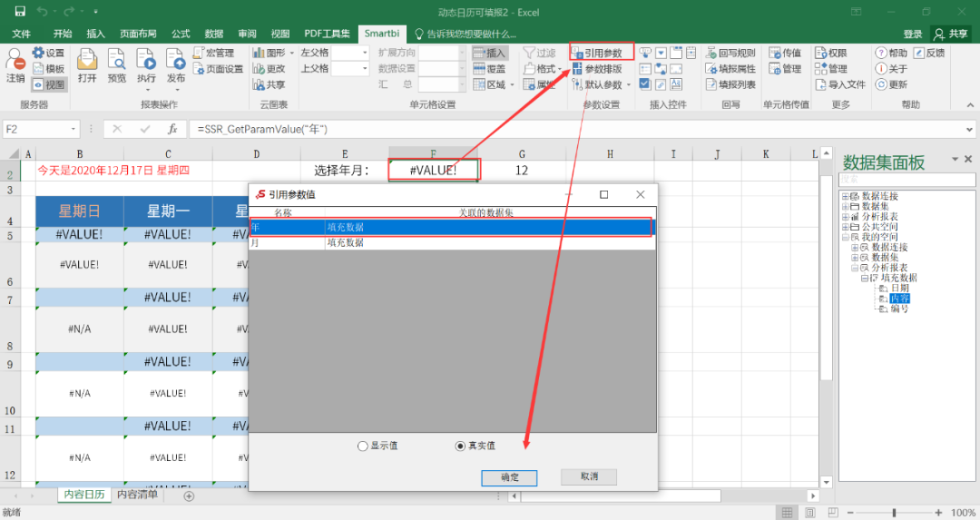Click the 引用参数 button
Image resolution: width=980 pixels, height=520 pixels.
[602, 54]
